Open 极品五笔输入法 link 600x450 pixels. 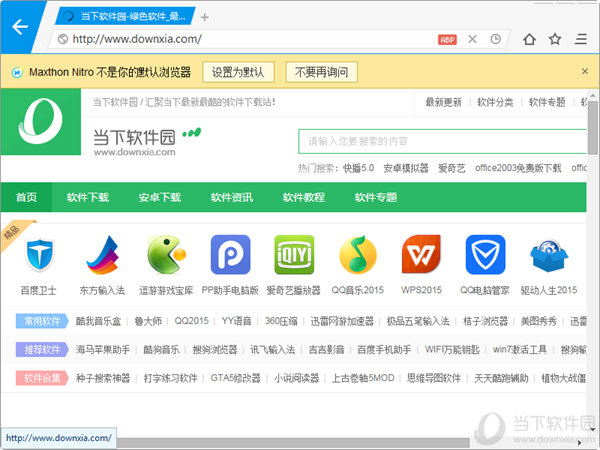(x=418, y=321)
